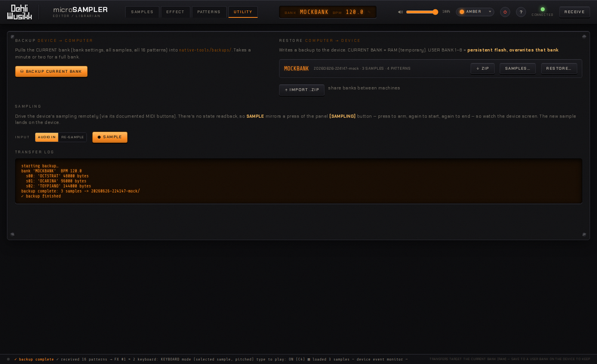This screenshot has width=597, height=364.
Task: Click the green connected status indicator
Action: (x=543, y=10)
